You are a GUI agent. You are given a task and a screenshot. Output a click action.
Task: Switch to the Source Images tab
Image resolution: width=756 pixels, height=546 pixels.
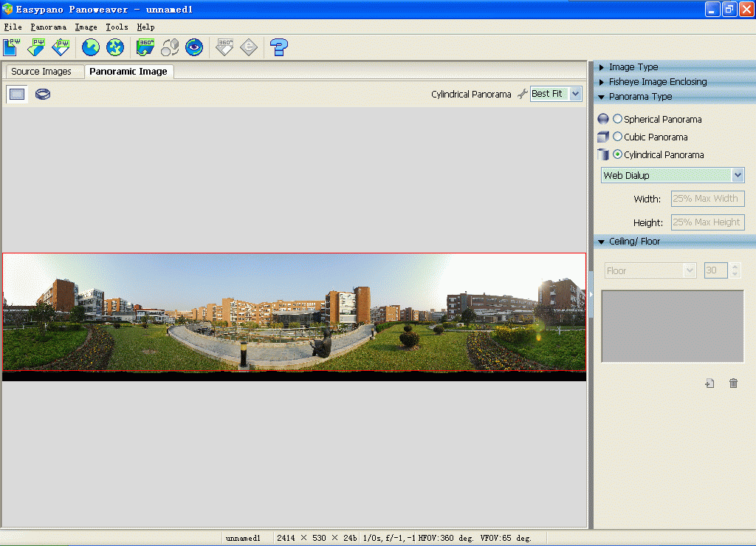click(44, 71)
